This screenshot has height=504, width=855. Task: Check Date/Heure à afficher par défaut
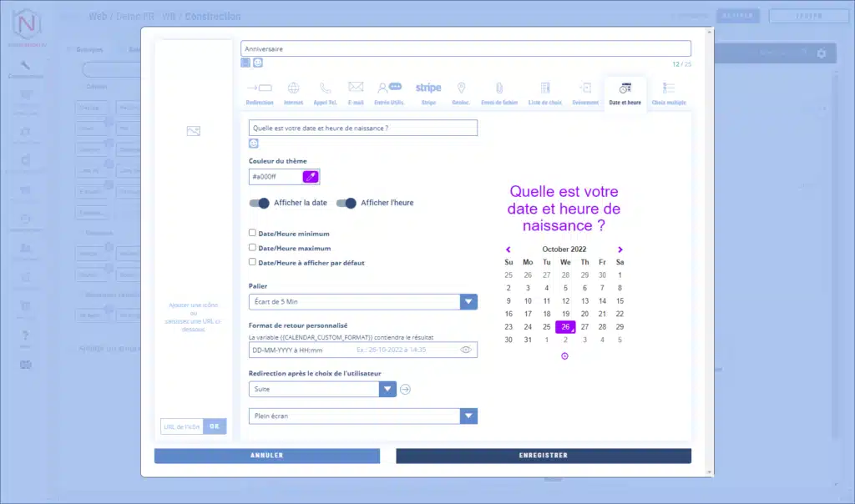253,262
